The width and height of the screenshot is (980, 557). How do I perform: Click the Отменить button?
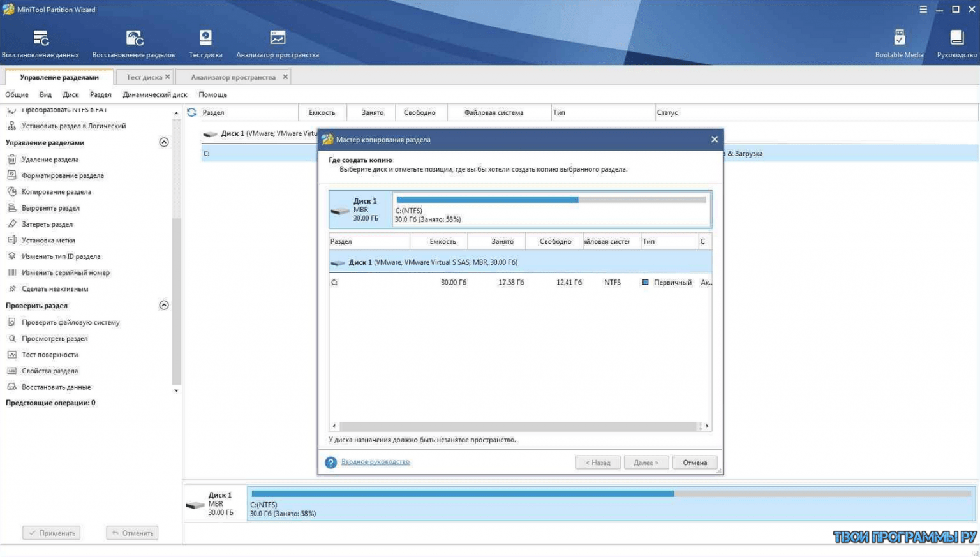pyautogui.click(x=132, y=533)
